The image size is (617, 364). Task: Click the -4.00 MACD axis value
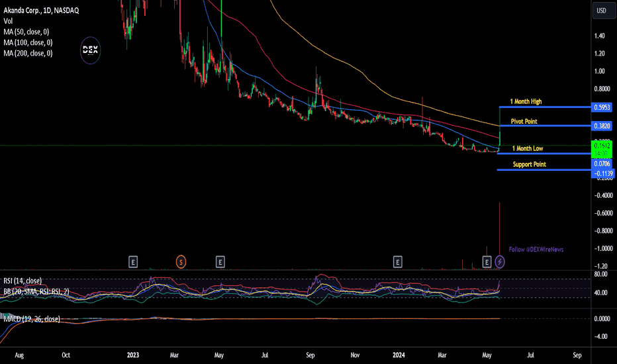601,336
